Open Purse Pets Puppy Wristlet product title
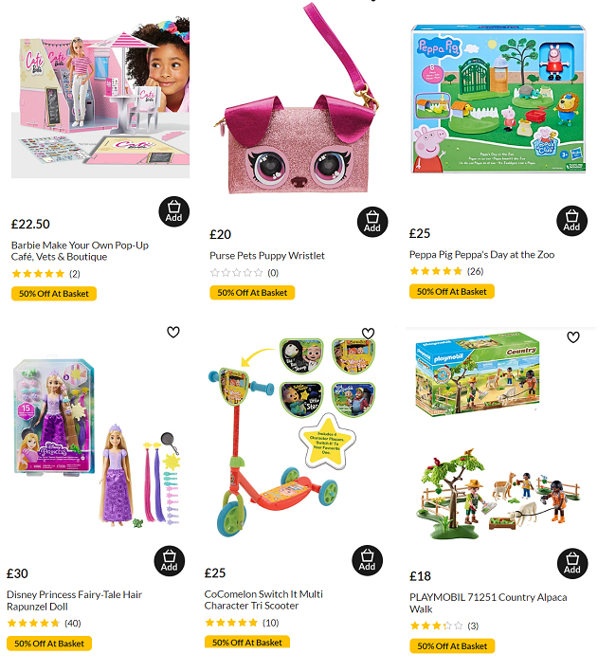The width and height of the screenshot is (616, 672). 267,256
